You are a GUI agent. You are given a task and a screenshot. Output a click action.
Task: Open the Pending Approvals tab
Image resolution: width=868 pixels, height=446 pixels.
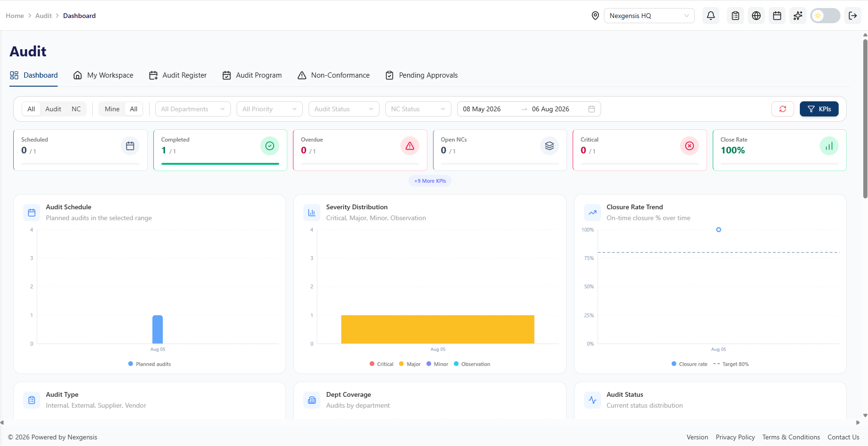[422, 75]
